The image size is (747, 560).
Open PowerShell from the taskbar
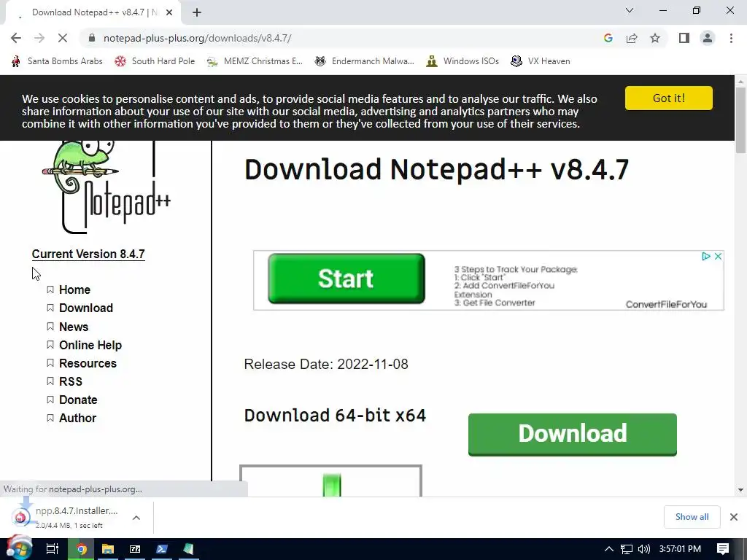(161, 549)
